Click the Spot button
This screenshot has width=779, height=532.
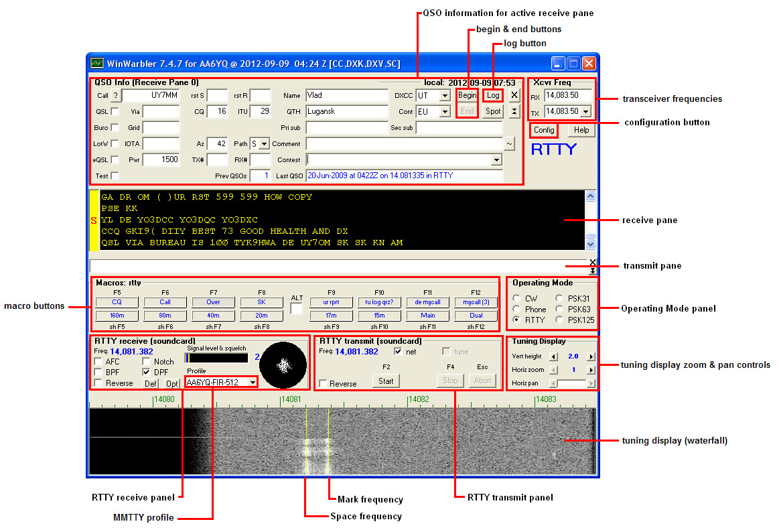click(493, 111)
